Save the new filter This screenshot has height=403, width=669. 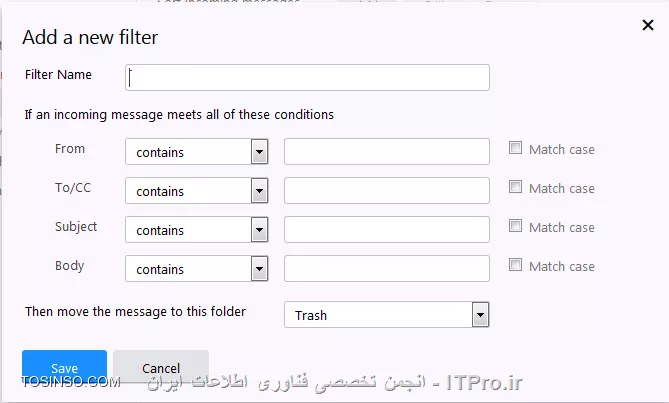(64, 368)
